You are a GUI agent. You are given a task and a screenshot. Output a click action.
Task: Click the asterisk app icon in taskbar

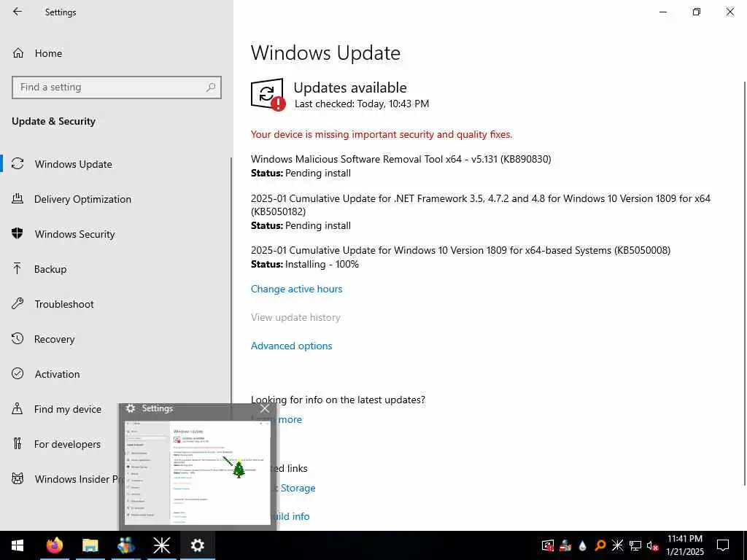click(x=161, y=545)
